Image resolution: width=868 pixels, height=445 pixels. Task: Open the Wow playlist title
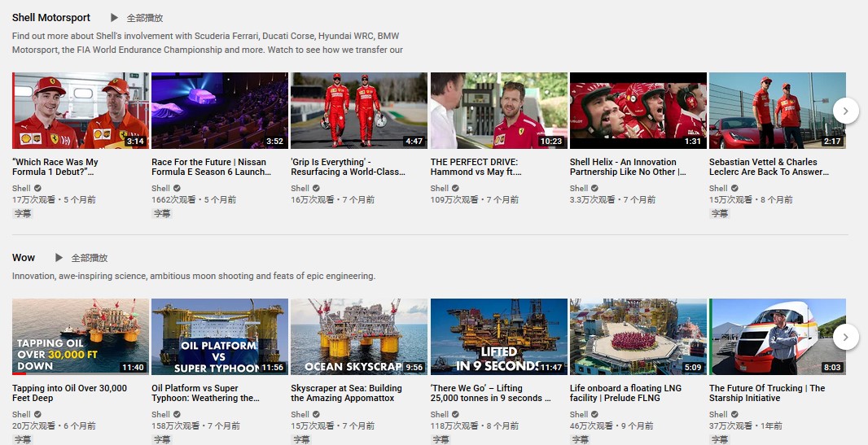pyautogui.click(x=24, y=258)
